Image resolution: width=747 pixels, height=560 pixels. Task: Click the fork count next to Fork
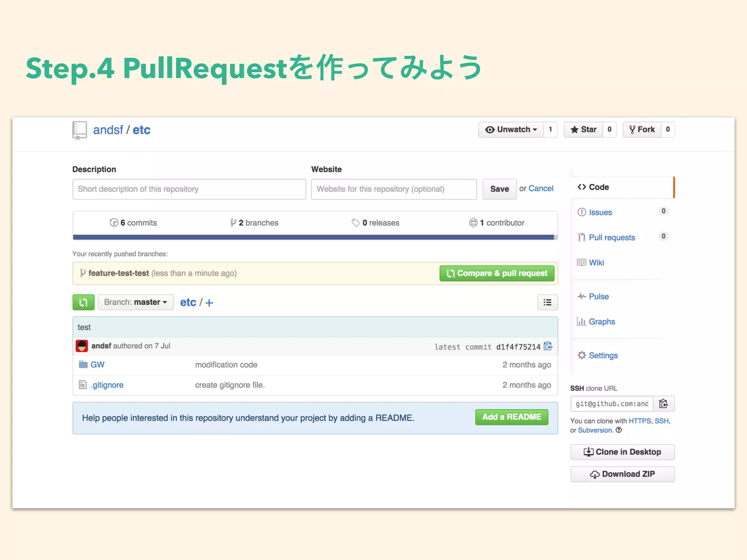coord(668,129)
